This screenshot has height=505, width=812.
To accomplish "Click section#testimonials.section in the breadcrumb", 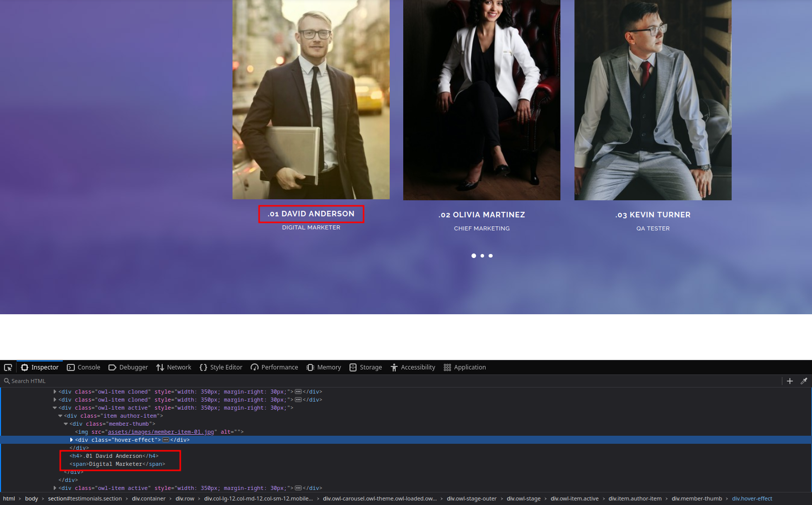I will [85, 498].
